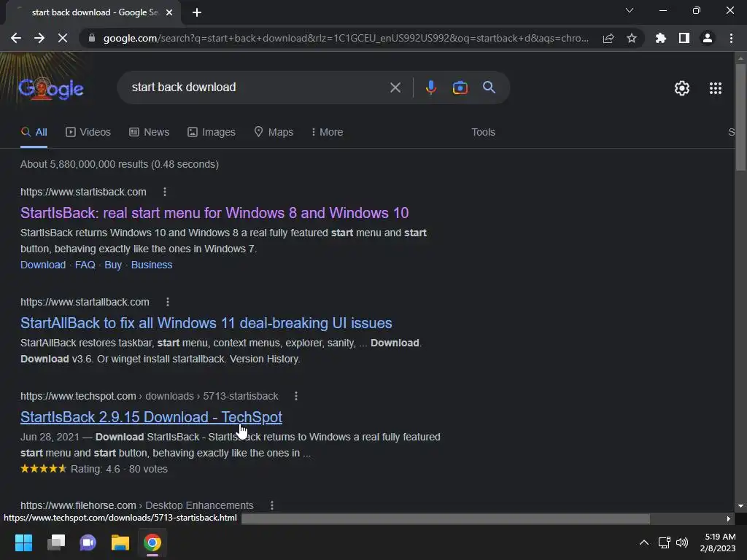
Task: Open the FAQ sitelink
Action: click(x=85, y=265)
